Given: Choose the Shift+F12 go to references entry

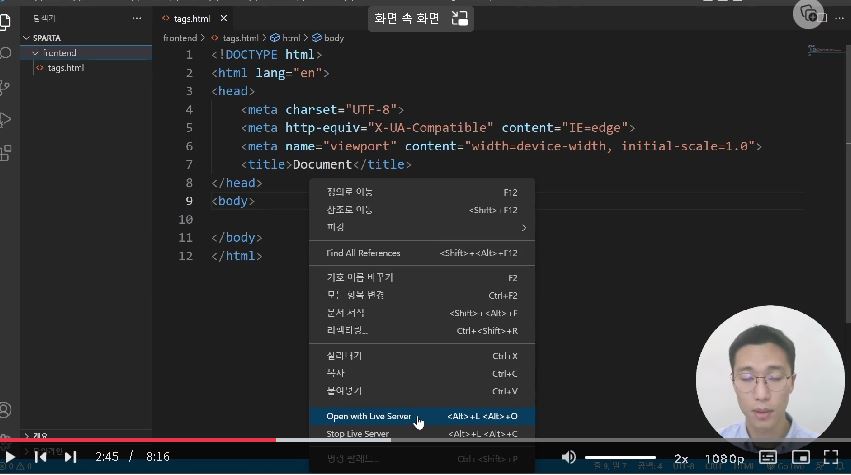Looking at the screenshot, I should coord(422,210).
